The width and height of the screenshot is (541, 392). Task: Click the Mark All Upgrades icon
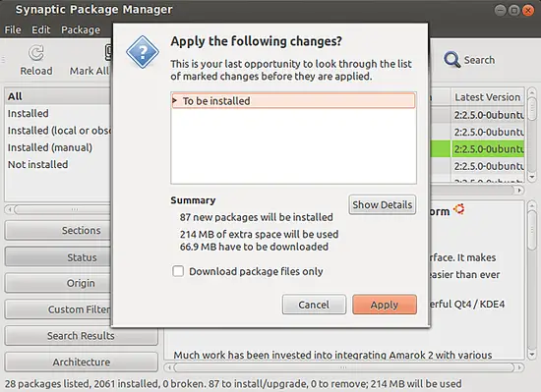[x=108, y=53]
